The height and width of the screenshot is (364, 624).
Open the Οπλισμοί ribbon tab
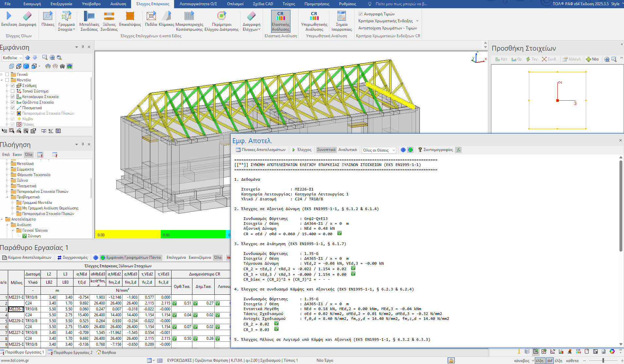tap(235, 4)
